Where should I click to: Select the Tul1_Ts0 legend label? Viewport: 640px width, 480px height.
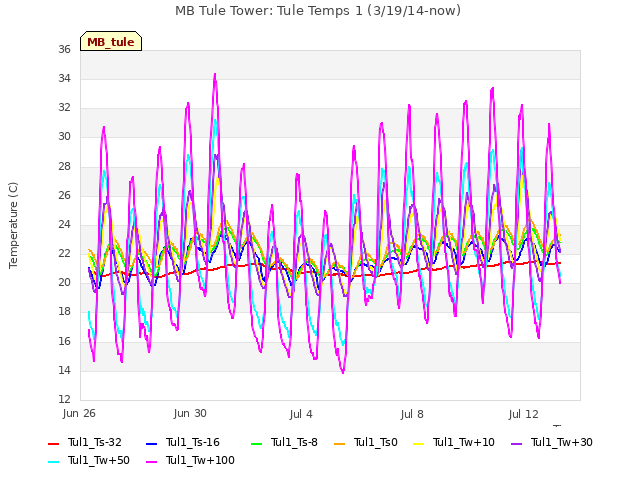pyautogui.click(x=376, y=442)
